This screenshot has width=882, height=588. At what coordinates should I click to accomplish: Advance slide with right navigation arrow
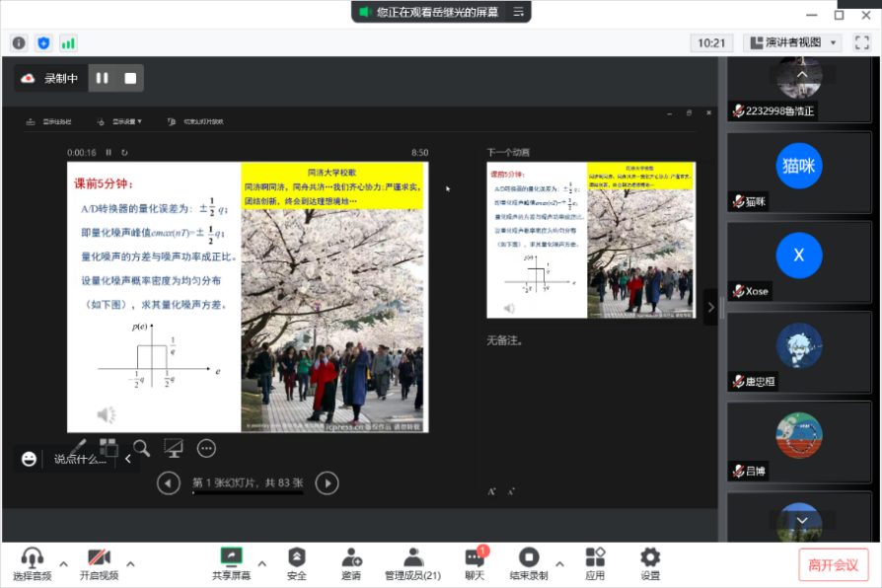327,483
